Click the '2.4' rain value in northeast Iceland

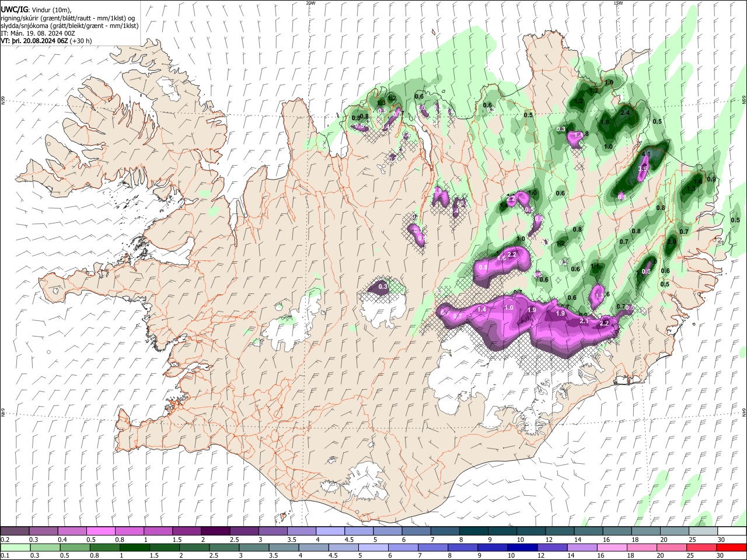click(626, 113)
